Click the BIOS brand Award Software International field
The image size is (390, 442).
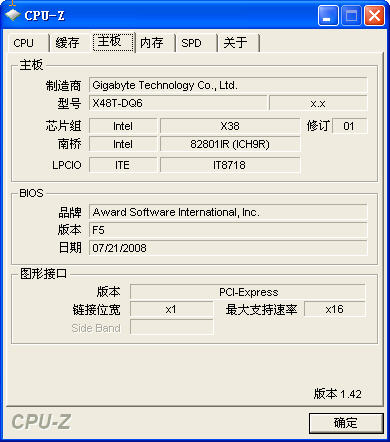(228, 212)
